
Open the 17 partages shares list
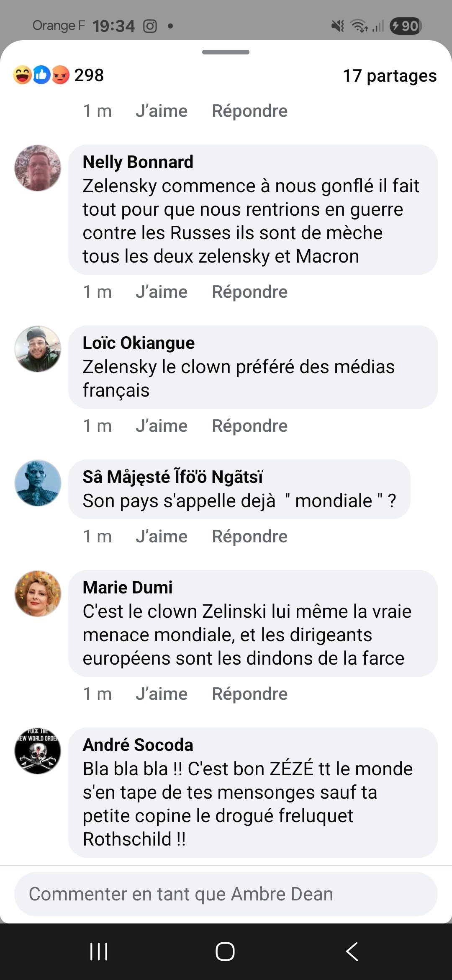[390, 76]
